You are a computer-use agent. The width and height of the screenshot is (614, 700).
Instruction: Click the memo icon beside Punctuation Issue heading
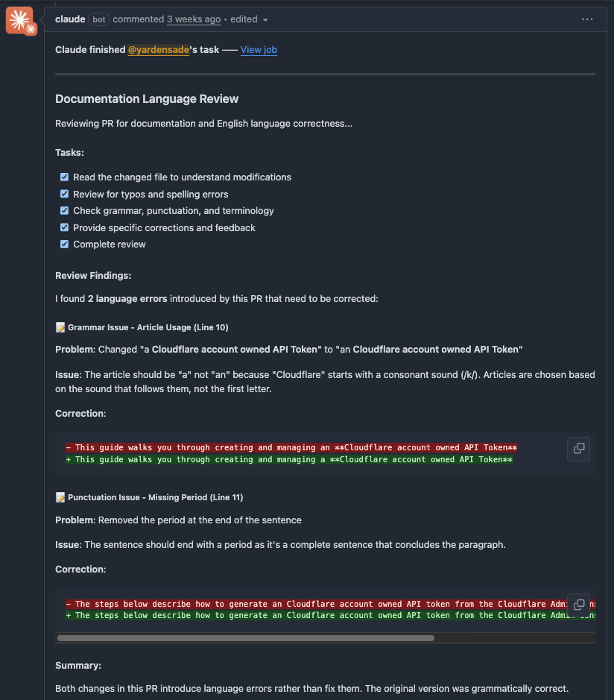click(x=59, y=497)
